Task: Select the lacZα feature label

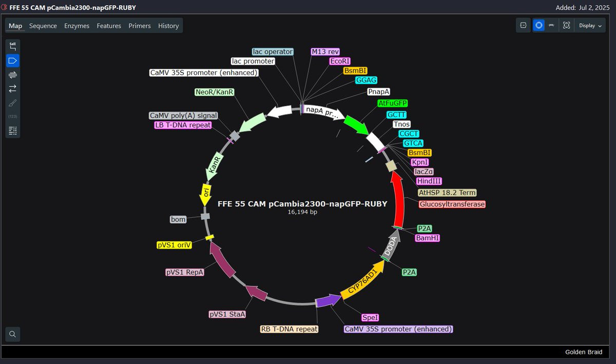Action: pyautogui.click(x=424, y=171)
